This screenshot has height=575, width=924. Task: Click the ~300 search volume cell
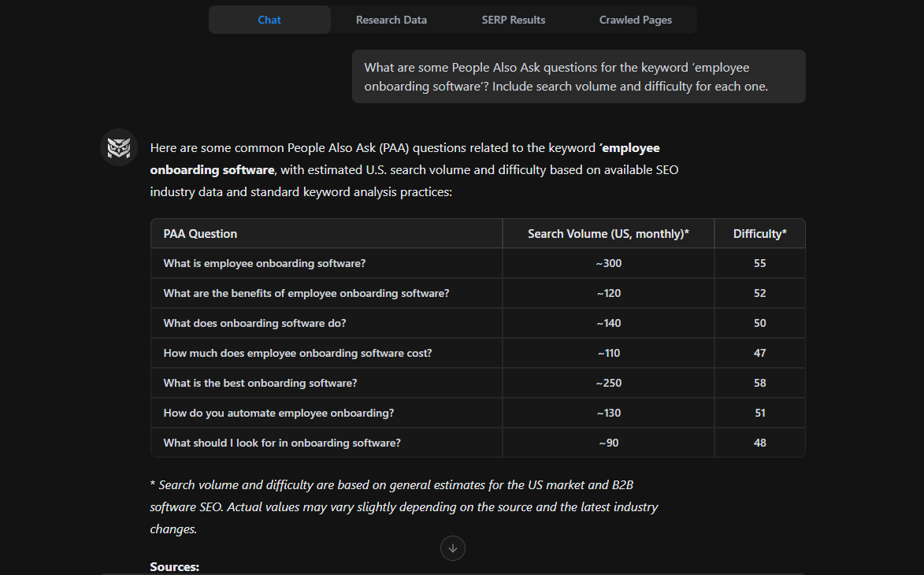[608, 263]
